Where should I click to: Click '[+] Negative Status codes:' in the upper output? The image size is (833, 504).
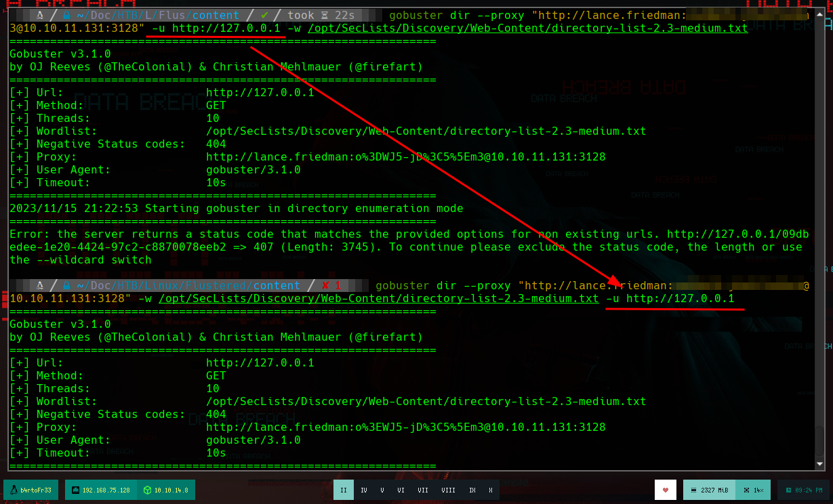98,144
